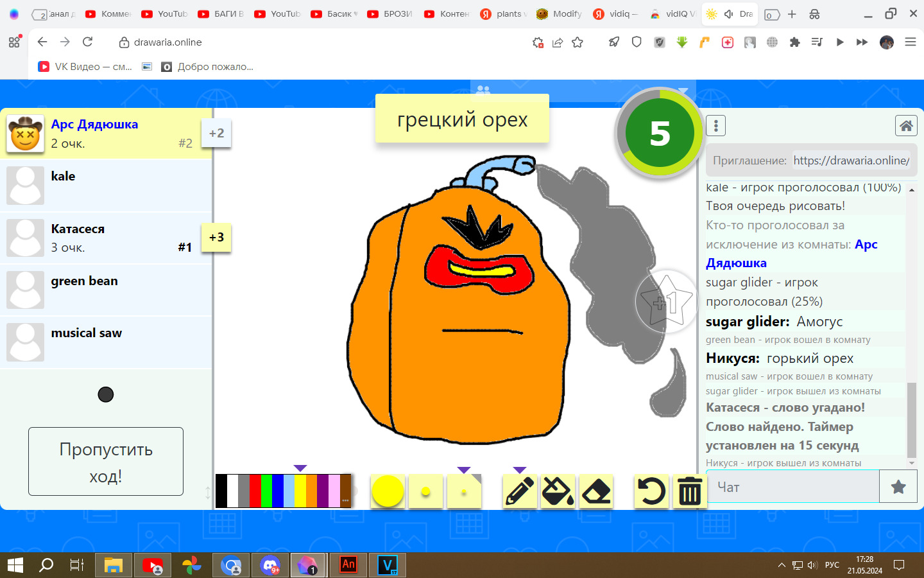Give a +1 star to the drawing
This screenshot has width=924, height=578.
[666, 301]
